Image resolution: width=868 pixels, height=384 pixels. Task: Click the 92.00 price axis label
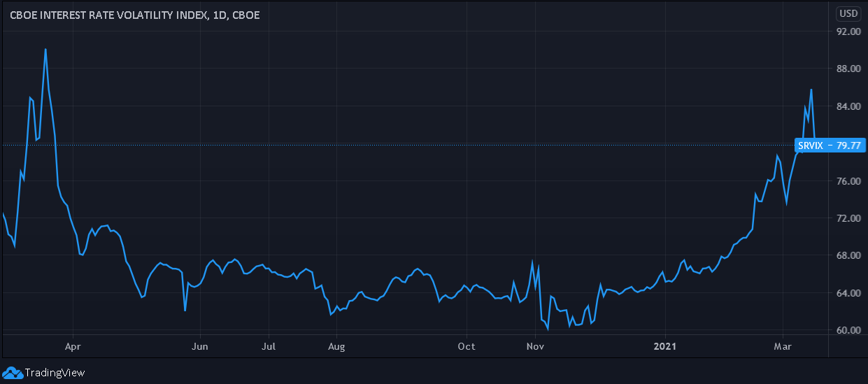pos(848,31)
